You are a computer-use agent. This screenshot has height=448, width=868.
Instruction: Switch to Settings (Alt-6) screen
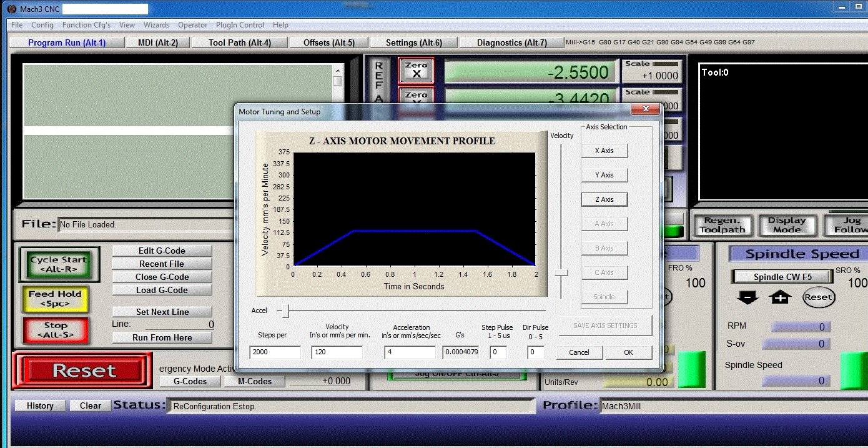click(413, 42)
